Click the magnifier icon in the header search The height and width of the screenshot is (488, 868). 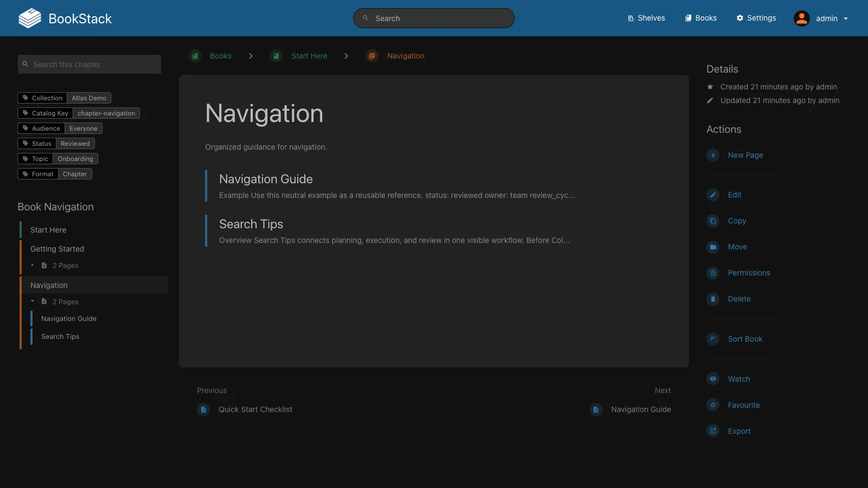pos(366,18)
